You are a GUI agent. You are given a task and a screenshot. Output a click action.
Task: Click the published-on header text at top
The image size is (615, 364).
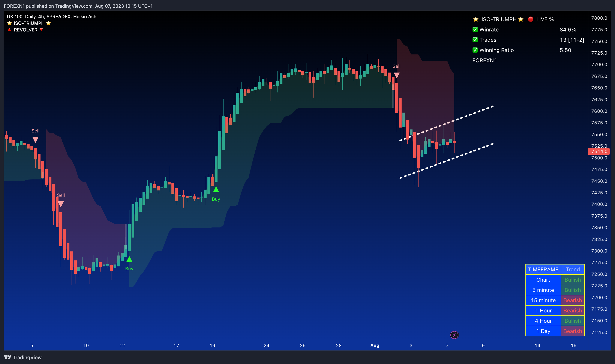78,6
